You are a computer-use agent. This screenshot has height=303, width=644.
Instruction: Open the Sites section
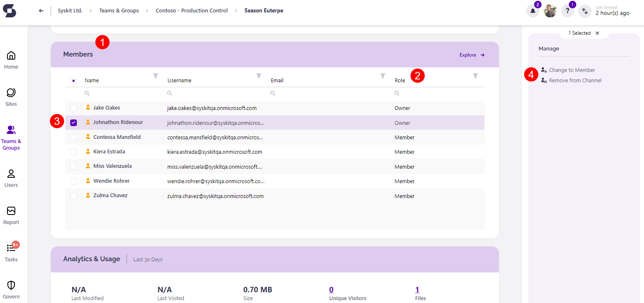(11, 95)
